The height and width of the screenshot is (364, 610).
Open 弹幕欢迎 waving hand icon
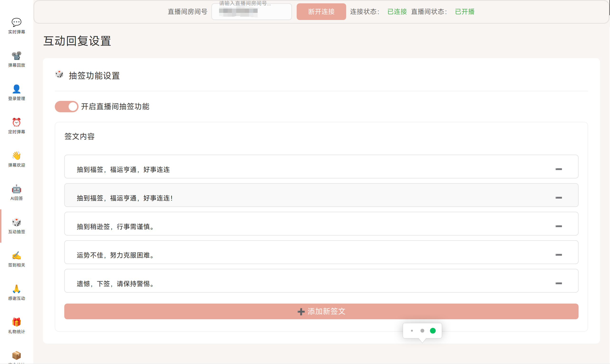tap(16, 156)
